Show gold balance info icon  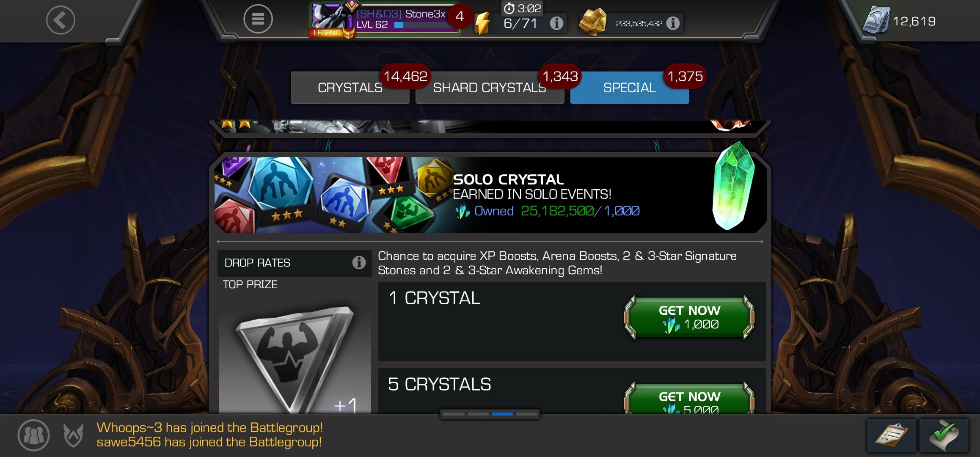[x=673, y=23]
